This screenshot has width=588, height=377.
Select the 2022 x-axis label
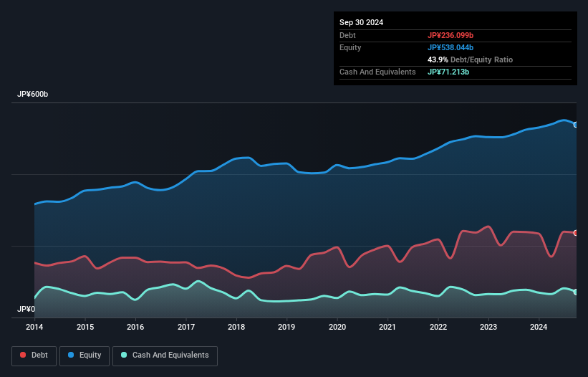(x=438, y=327)
